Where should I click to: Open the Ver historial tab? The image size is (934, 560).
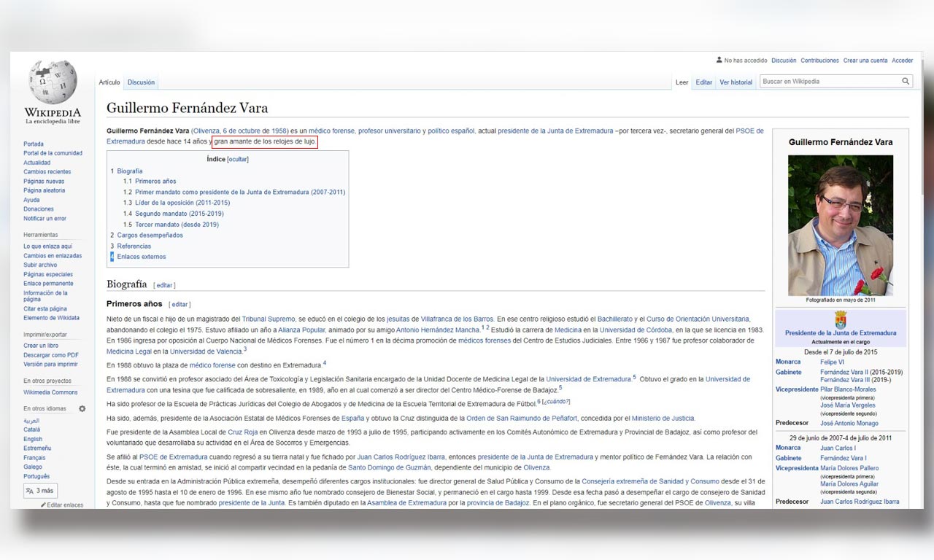tap(736, 82)
